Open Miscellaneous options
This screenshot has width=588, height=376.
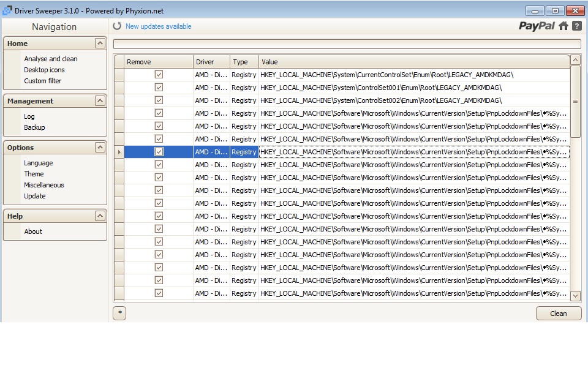[x=44, y=185]
